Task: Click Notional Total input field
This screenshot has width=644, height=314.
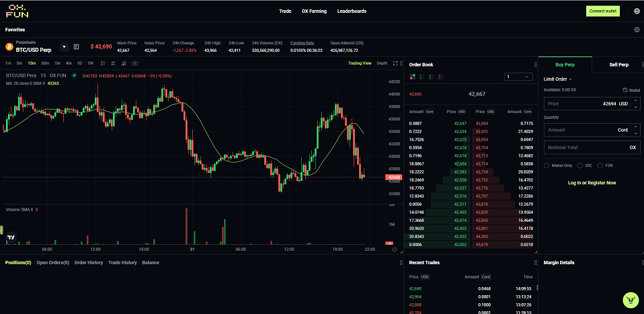Action: point(592,147)
